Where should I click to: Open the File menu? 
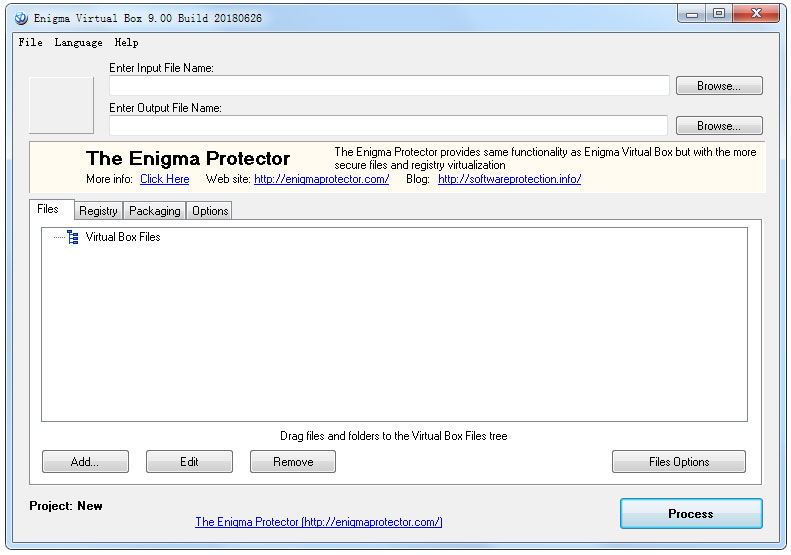pos(30,42)
